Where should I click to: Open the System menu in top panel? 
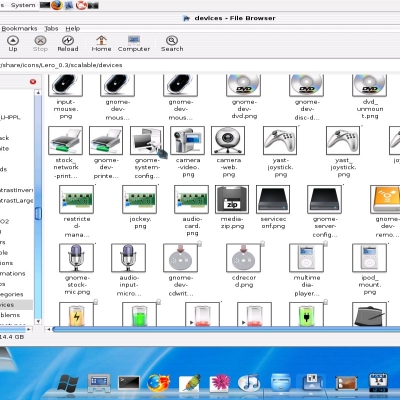click(x=23, y=5)
